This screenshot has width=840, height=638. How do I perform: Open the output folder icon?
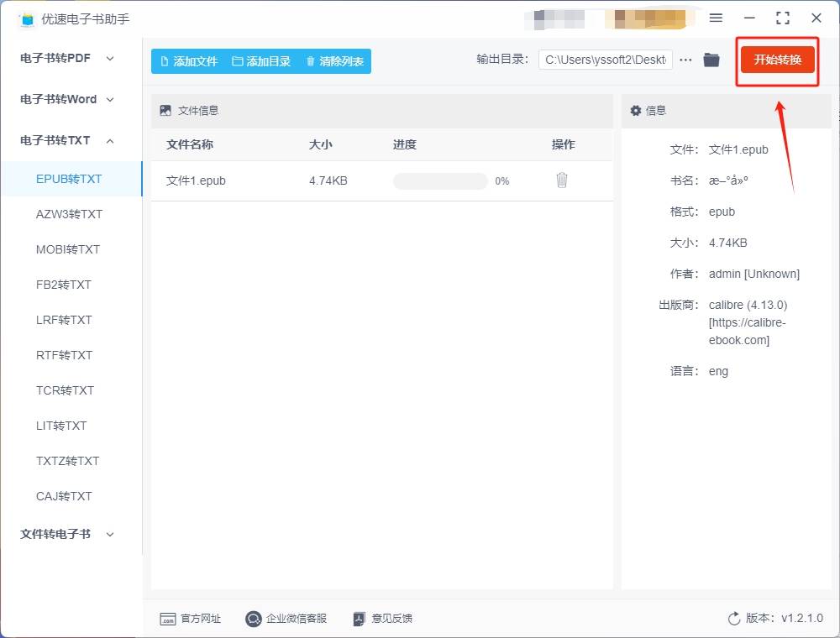(x=711, y=60)
